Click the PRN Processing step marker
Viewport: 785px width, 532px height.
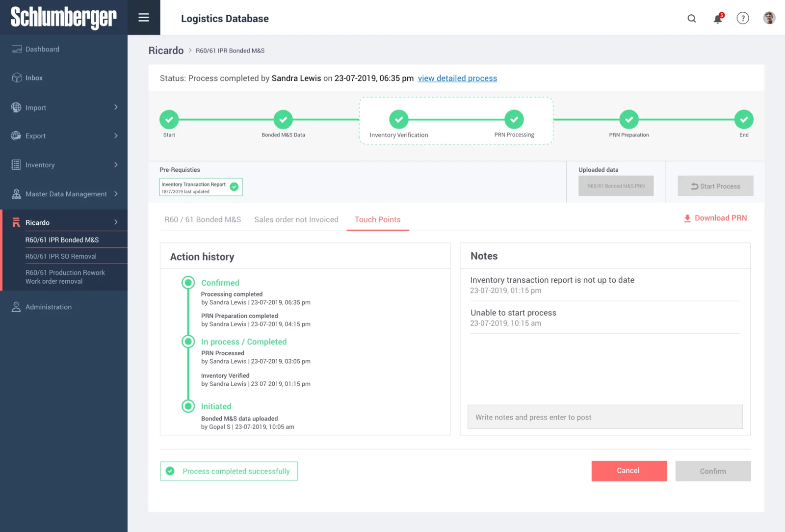514,119
